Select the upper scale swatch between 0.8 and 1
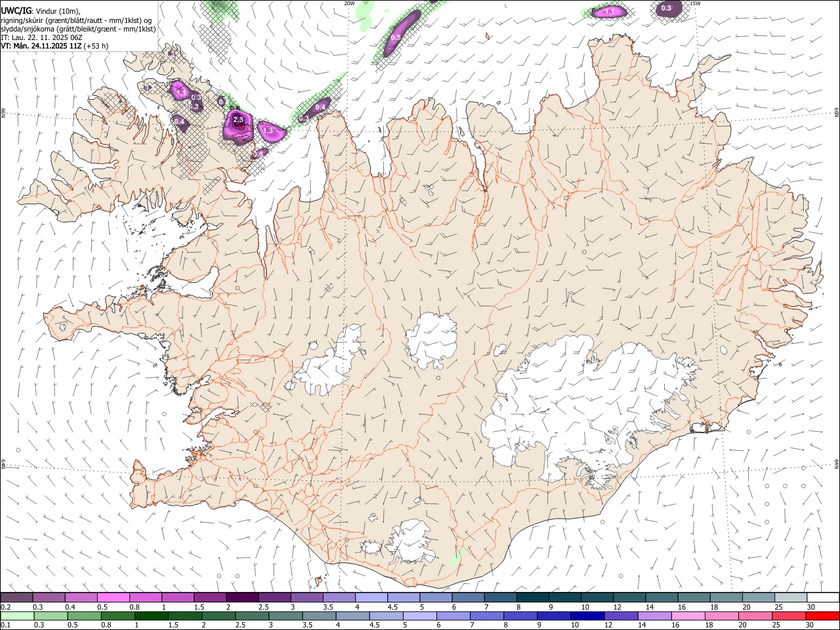Image resolution: width=840 pixels, height=630 pixels. coord(146,597)
